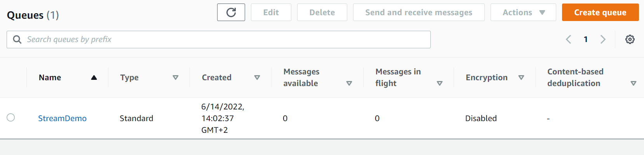This screenshot has width=644, height=155.
Task: Open table preferences gear icon
Action: [630, 39]
